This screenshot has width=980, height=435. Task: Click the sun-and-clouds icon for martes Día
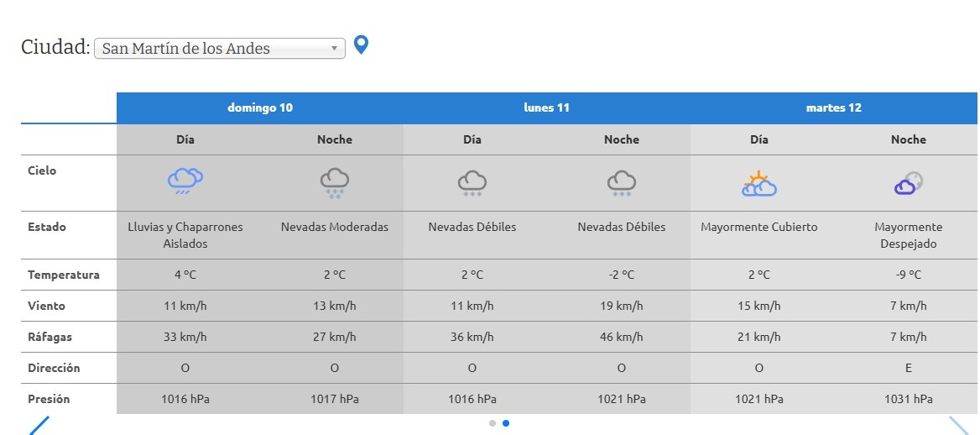(x=758, y=184)
